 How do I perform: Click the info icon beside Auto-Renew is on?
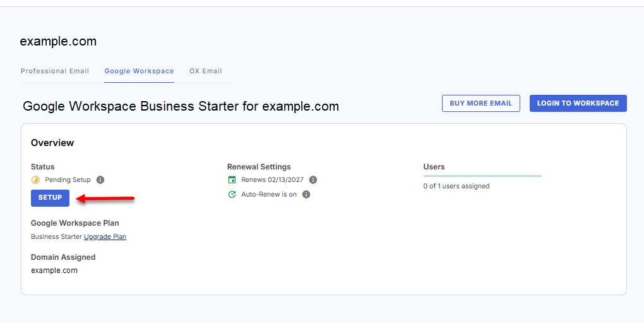click(x=306, y=195)
